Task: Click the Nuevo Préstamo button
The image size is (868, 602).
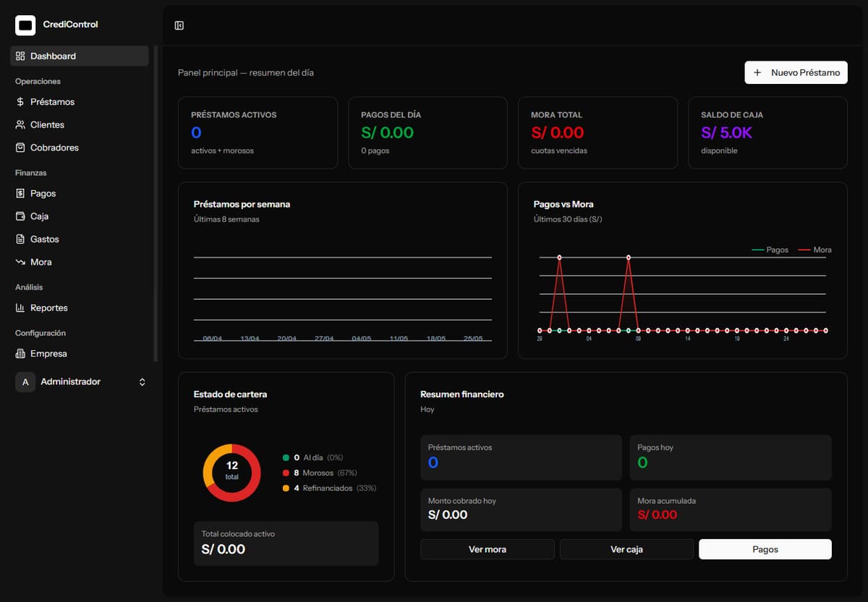Action: pyautogui.click(x=796, y=72)
